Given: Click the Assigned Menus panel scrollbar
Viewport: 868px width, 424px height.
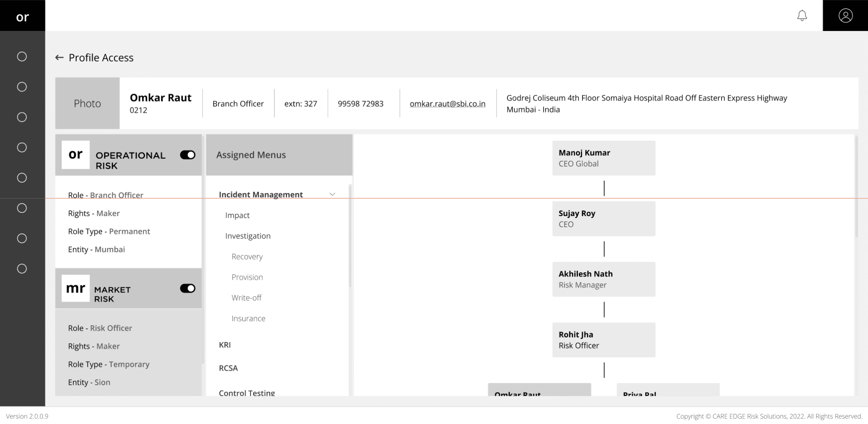Looking at the screenshot, I should 350,236.
